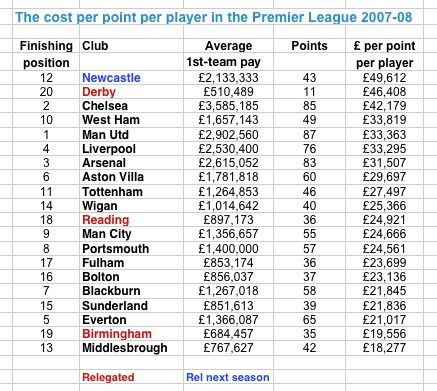Select the £ per point header cell
The width and height of the screenshot is (437, 391).
coord(384,54)
